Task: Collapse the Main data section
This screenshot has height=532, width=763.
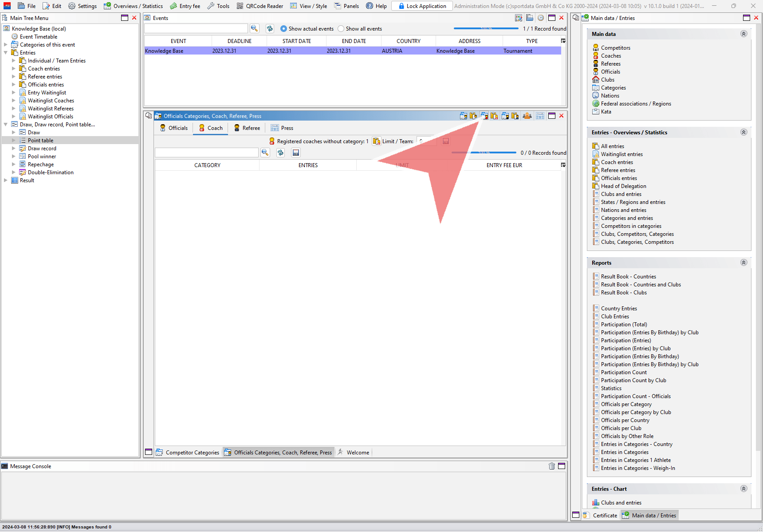Action: click(x=743, y=34)
